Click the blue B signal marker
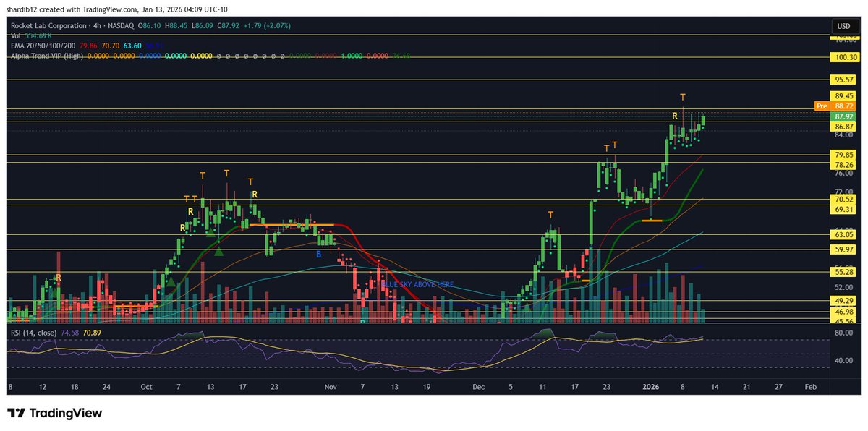 318,254
